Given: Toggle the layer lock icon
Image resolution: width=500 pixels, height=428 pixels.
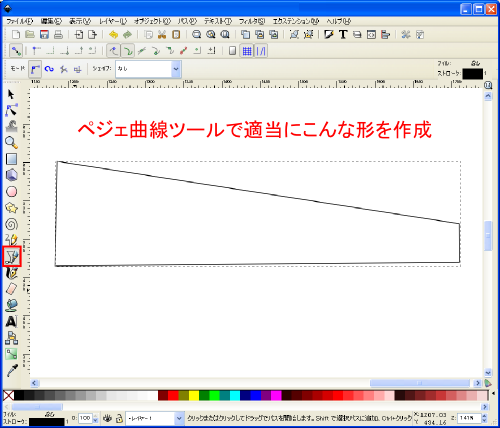Looking at the screenshot, I should [x=119, y=418].
